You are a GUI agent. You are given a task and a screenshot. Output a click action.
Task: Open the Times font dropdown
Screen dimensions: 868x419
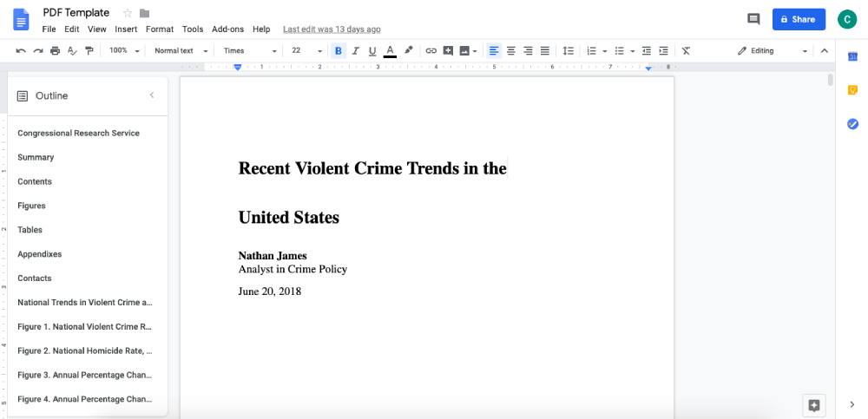(x=250, y=51)
